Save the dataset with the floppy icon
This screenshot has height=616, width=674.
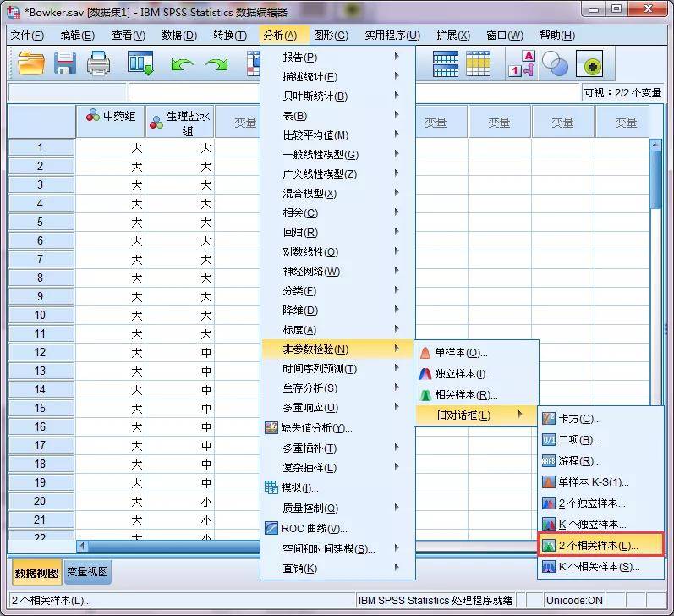click(x=65, y=63)
